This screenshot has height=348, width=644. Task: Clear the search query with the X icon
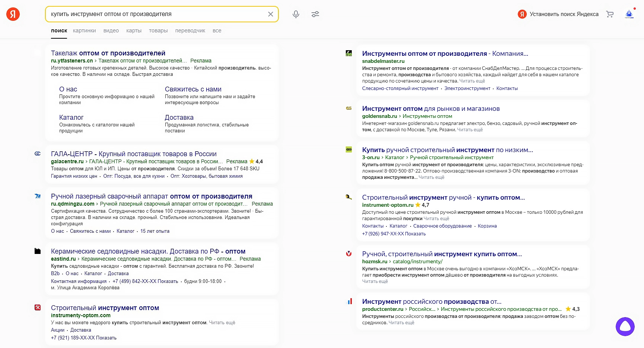tap(271, 14)
